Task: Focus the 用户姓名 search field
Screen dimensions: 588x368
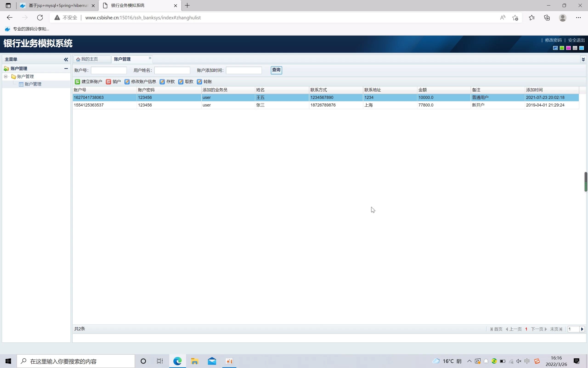Action: tap(172, 70)
